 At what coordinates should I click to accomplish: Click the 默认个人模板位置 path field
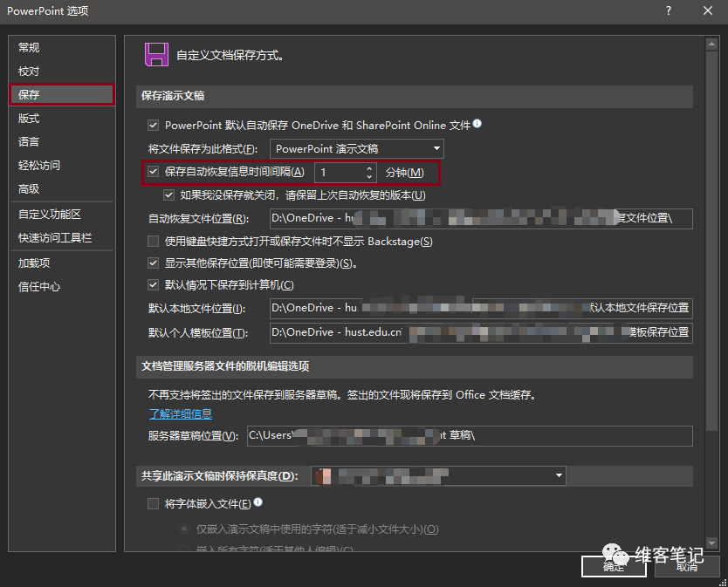click(481, 332)
